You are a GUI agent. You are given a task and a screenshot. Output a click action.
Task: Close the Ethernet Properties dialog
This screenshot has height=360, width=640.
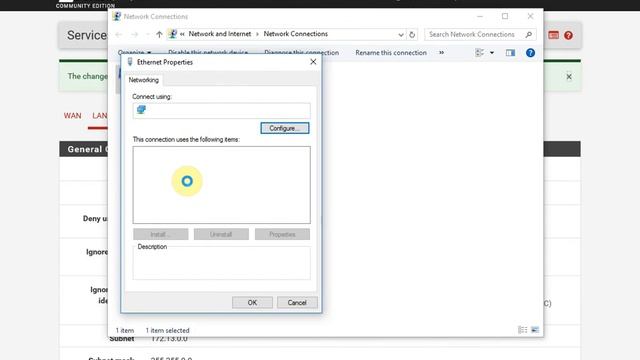[x=313, y=62]
